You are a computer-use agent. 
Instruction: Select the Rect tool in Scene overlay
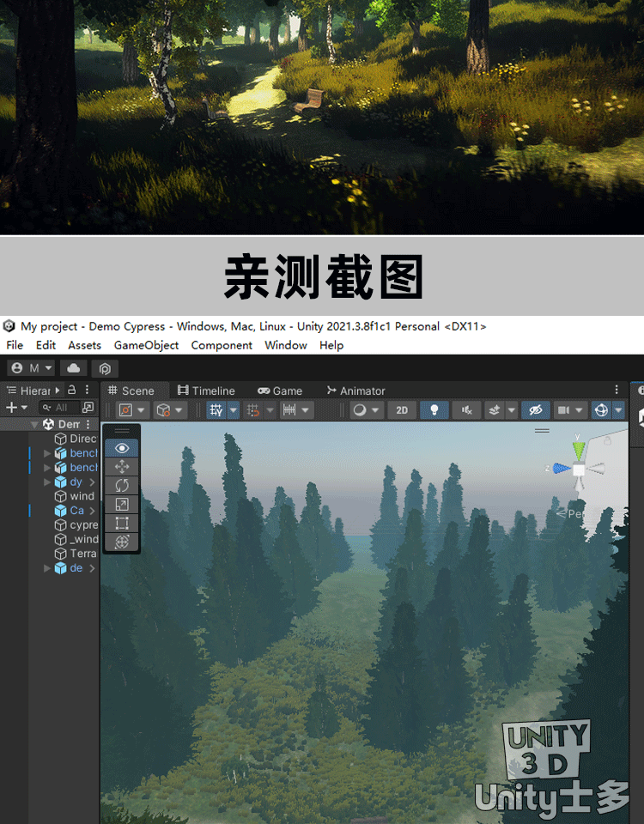(x=121, y=523)
